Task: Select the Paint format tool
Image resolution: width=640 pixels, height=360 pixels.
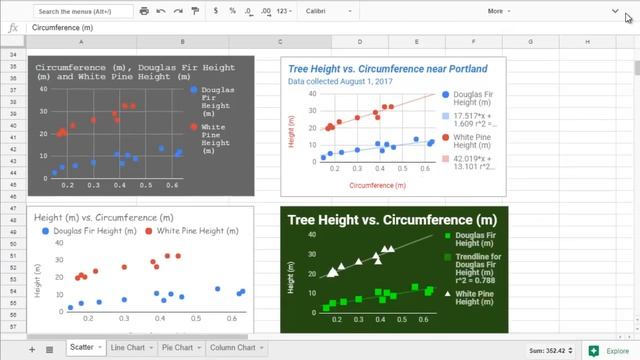Action: click(195, 11)
